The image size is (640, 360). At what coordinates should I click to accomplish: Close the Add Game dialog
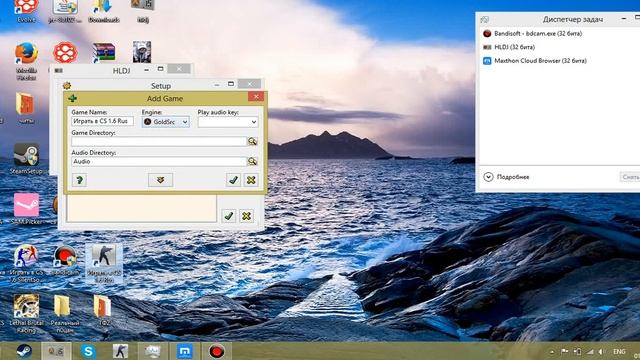(x=256, y=97)
